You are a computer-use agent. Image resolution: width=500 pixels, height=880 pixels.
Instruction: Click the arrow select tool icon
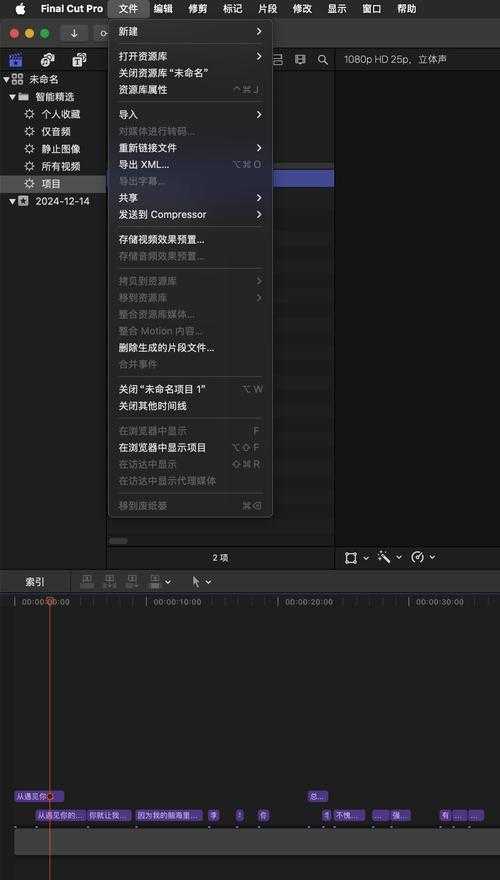[x=196, y=581]
